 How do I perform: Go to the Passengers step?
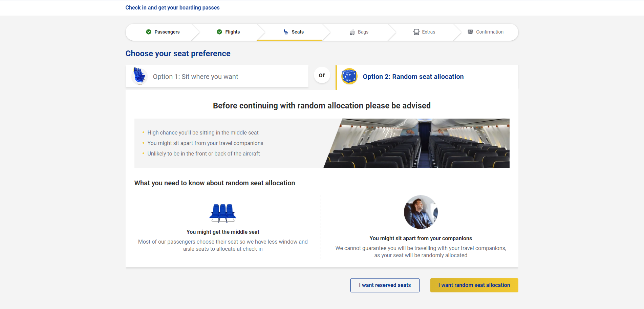tap(167, 32)
